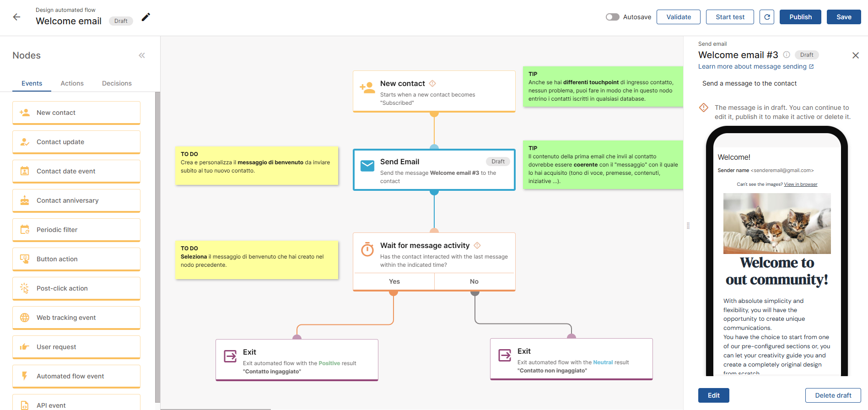The image size is (868, 410).
Task: Open the Decisions tab
Action: (117, 83)
